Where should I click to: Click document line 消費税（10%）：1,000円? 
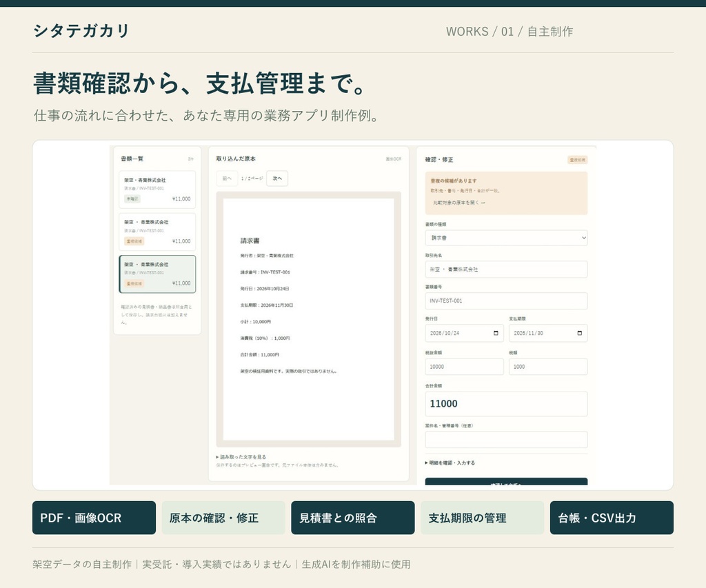[265, 338]
